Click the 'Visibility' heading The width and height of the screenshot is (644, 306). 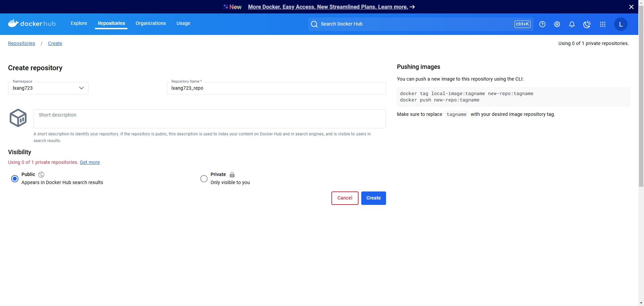coord(19,152)
